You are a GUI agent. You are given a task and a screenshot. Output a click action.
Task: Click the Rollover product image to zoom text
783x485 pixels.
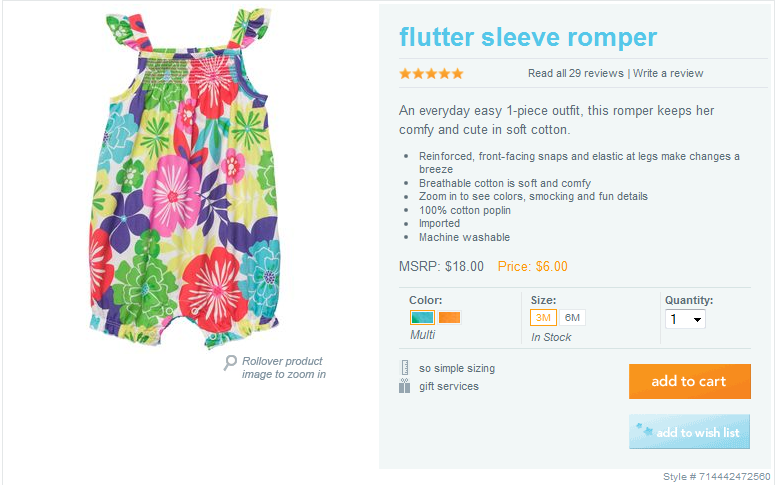click(284, 368)
